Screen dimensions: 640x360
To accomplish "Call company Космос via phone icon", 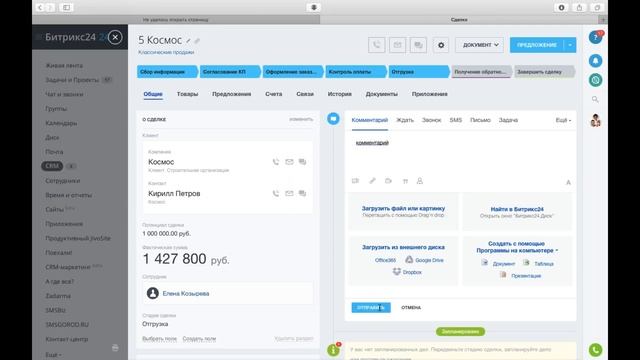I will click(x=276, y=162).
